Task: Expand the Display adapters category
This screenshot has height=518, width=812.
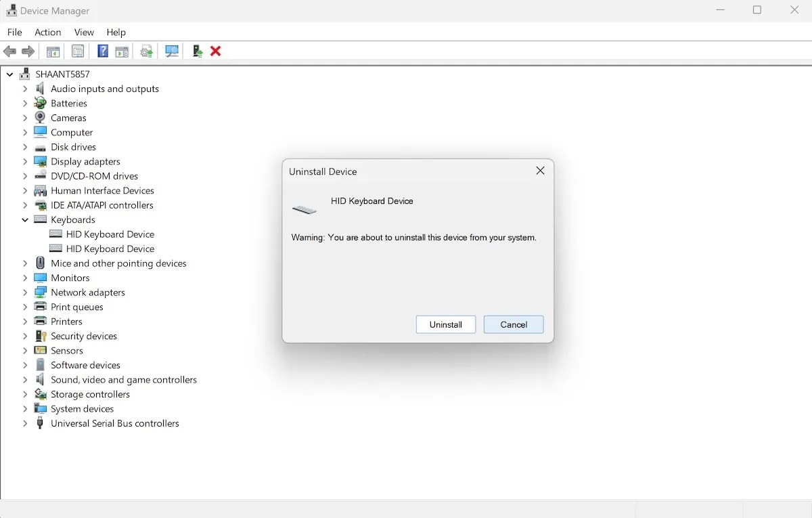Action: click(x=24, y=161)
